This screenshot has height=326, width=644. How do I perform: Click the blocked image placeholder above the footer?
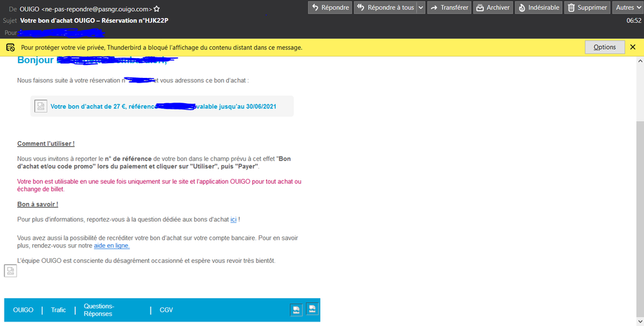(x=10, y=271)
